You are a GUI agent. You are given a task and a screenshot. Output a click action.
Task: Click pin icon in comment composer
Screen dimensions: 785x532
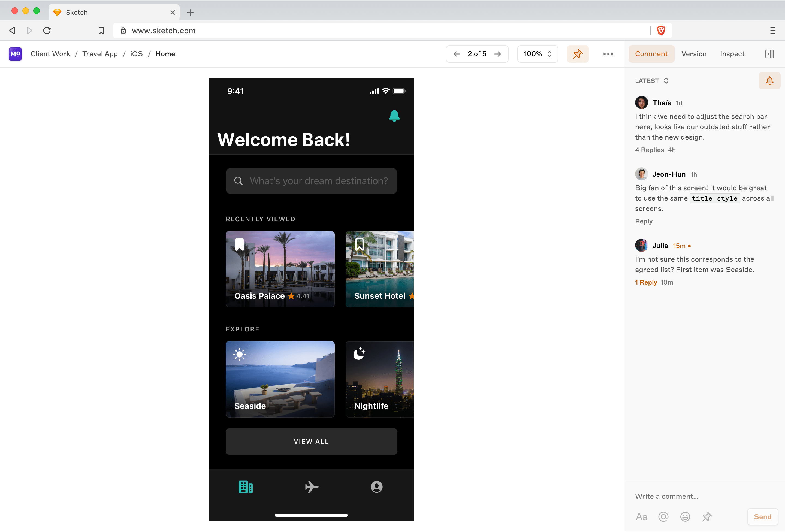(706, 517)
